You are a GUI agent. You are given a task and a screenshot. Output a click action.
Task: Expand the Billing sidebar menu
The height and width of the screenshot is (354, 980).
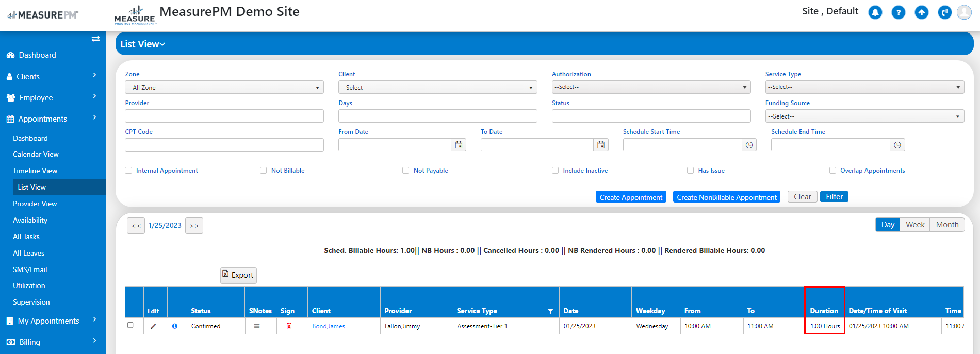tap(53, 342)
